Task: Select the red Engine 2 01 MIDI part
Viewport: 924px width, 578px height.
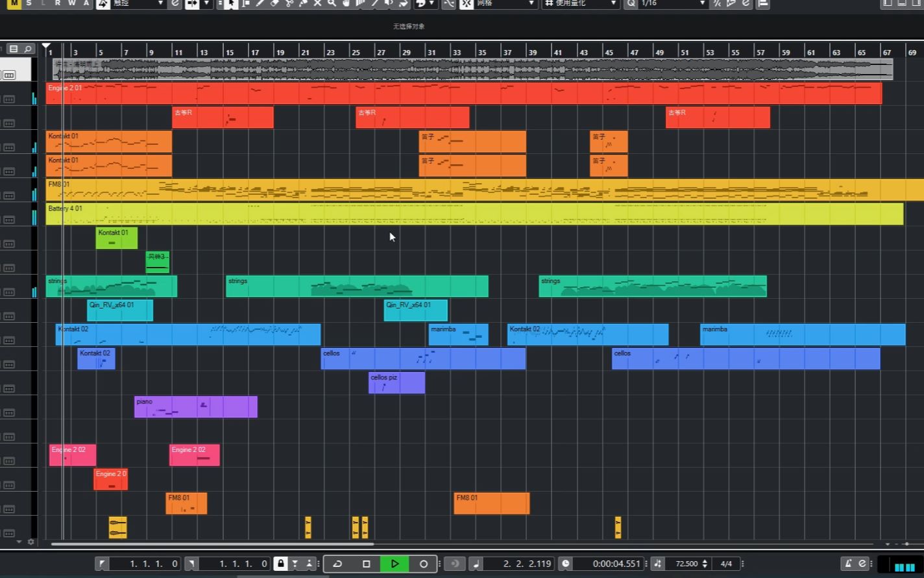Action: click(463, 93)
